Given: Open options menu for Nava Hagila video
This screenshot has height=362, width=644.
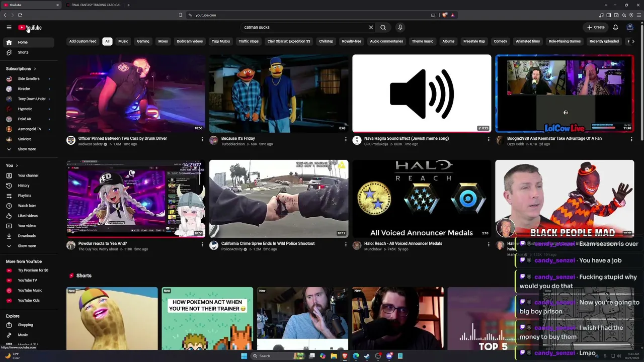Looking at the screenshot, I should click(489, 139).
